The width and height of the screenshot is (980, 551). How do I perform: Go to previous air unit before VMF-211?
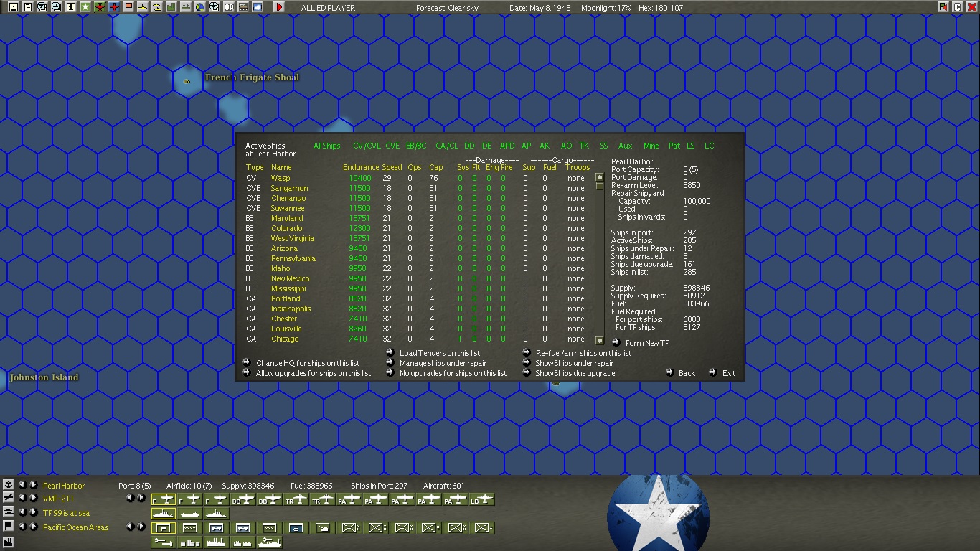tap(22, 499)
